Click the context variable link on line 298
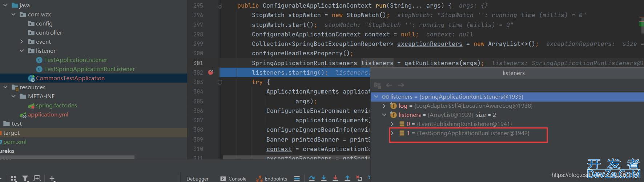Viewport: 644px width, 182px height. [x=377, y=34]
